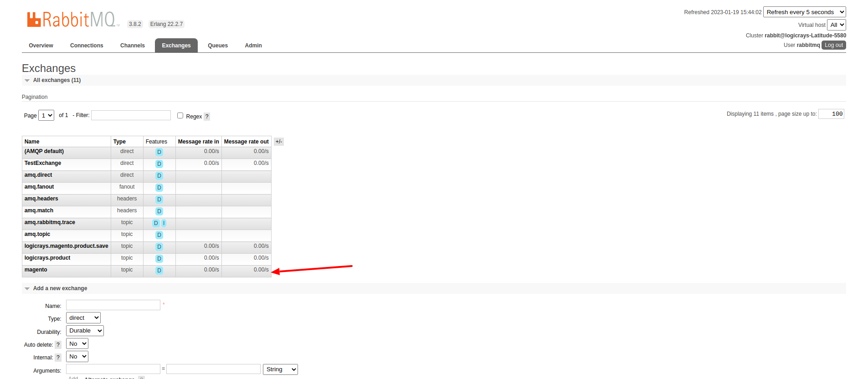The height and width of the screenshot is (379, 868).
Task: Click the Message rate in column header
Action: pyautogui.click(x=199, y=142)
